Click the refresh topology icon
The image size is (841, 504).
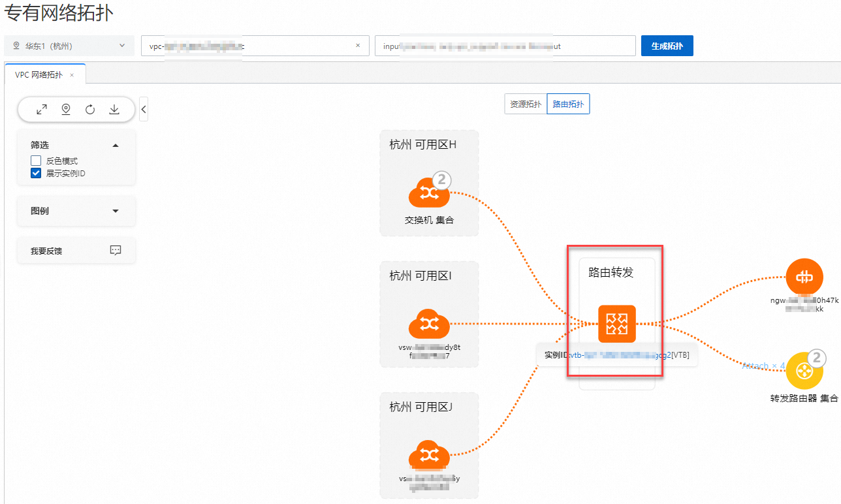[x=90, y=110]
